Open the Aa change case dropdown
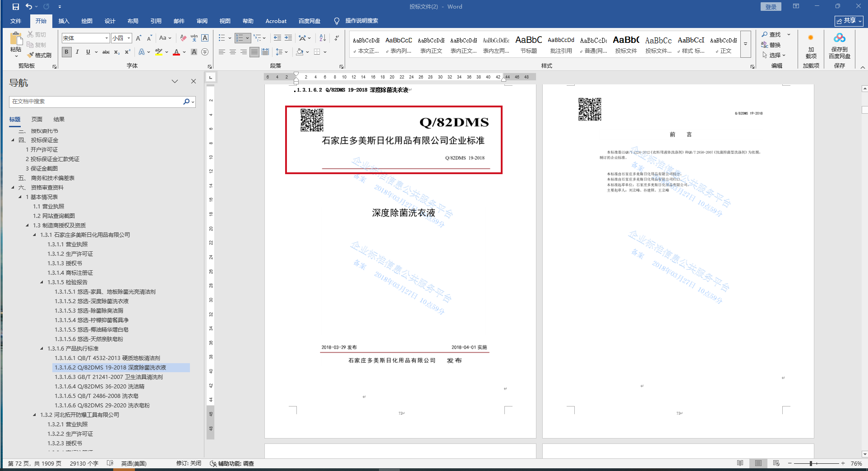This screenshot has width=868, height=471. 165,38
